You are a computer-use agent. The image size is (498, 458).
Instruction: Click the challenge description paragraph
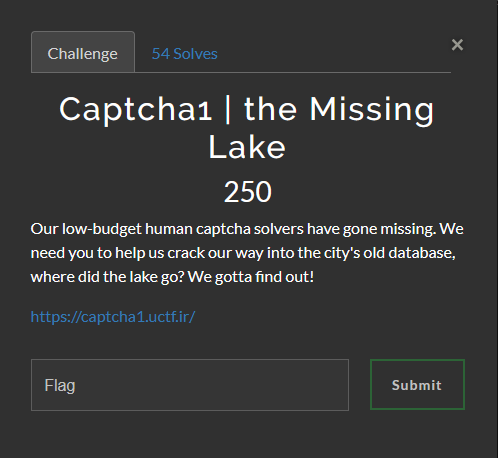point(247,253)
